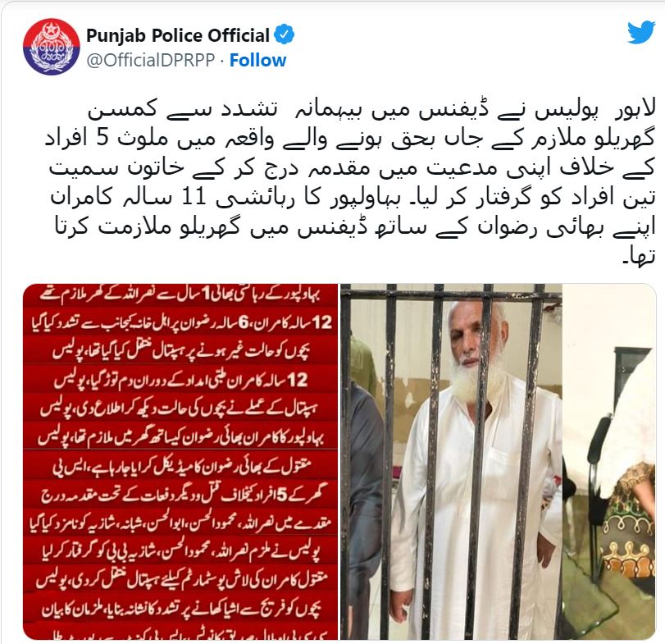This screenshot has width=665, height=644.
Task: Click tweet's first line beginning لاہور پولیس
Action: (371, 110)
